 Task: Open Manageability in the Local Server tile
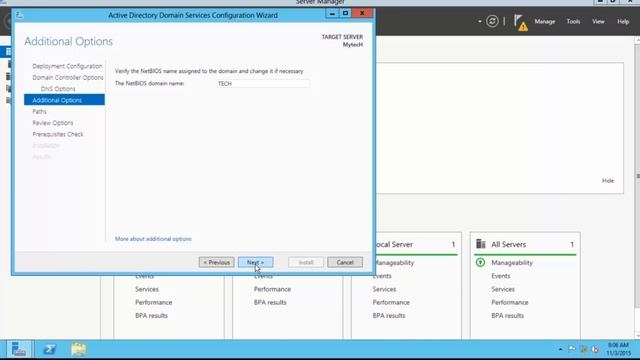click(x=394, y=263)
